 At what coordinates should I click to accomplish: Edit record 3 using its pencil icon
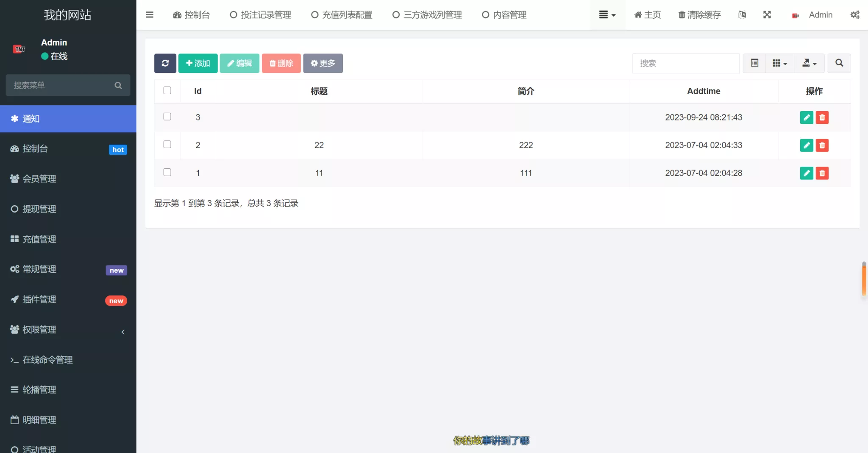click(807, 117)
